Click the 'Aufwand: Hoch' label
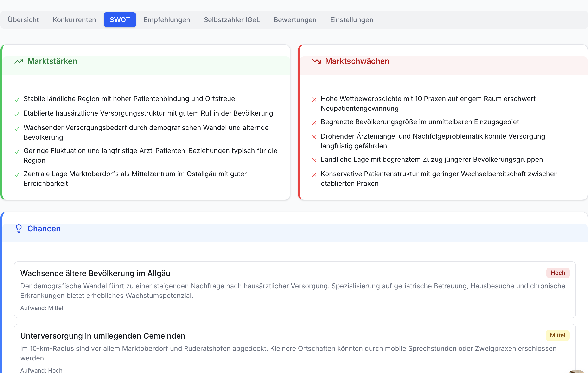 coord(41,370)
